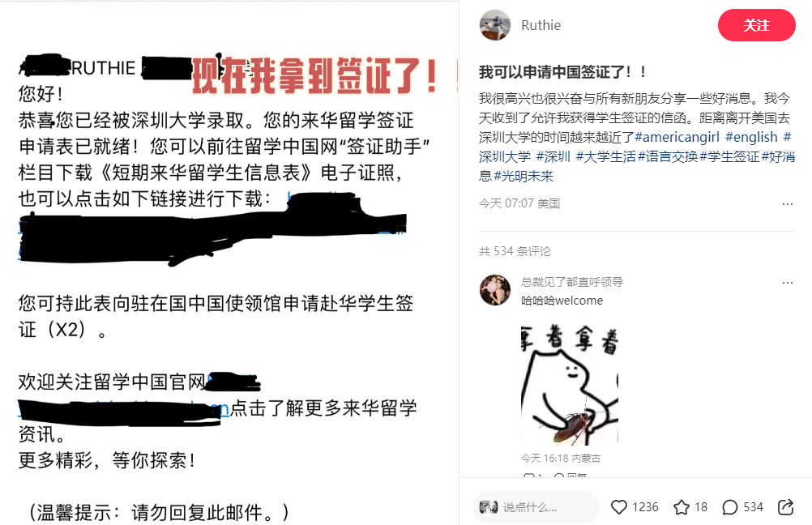Open the commenter's profile avatar
Viewport: 812px width, 525px height.
pyautogui.click(x=494, y=290)
